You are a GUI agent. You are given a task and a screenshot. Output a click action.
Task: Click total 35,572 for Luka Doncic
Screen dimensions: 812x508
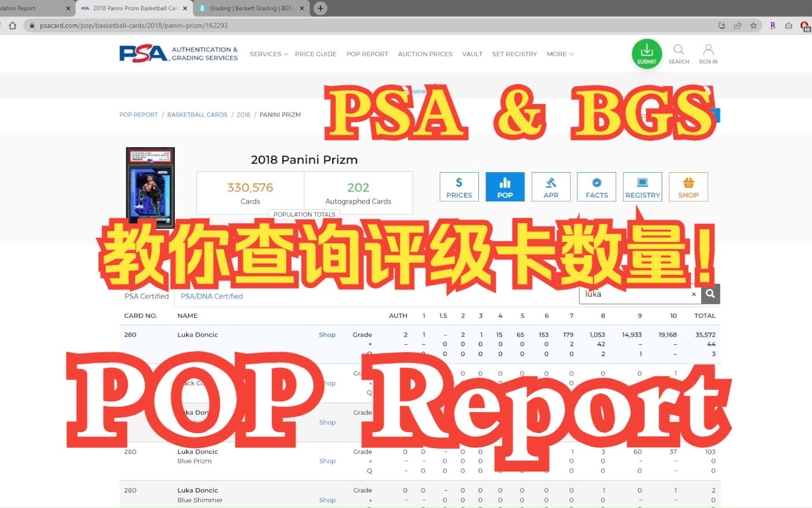(x=705, y=335)
